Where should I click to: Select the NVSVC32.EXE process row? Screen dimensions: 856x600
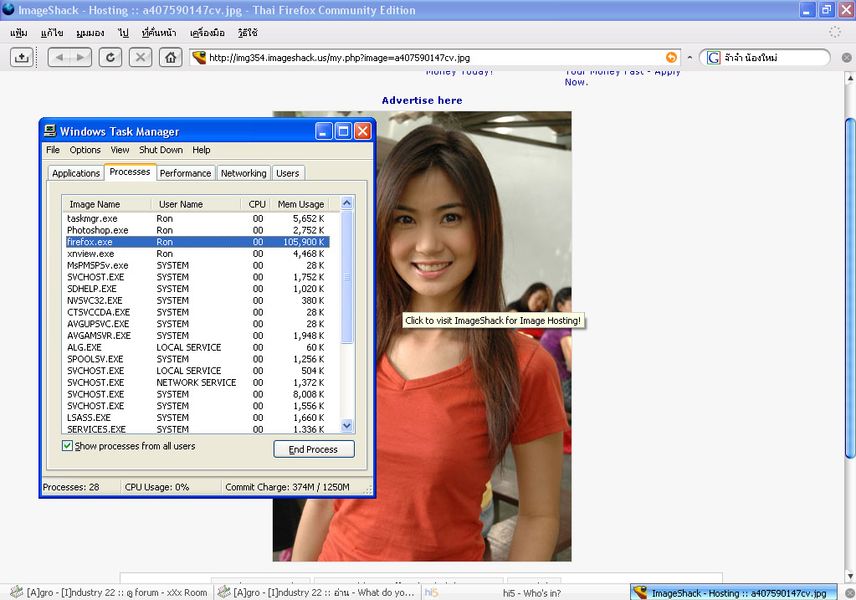tap(197, 300)
